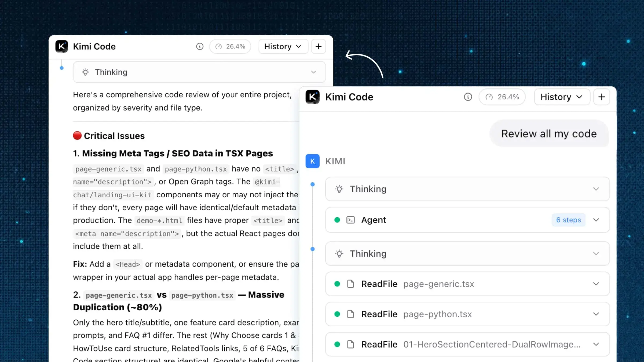Open the info icon in the back panel header
Screen dimensions: 644x362
[x=200, y=46]
